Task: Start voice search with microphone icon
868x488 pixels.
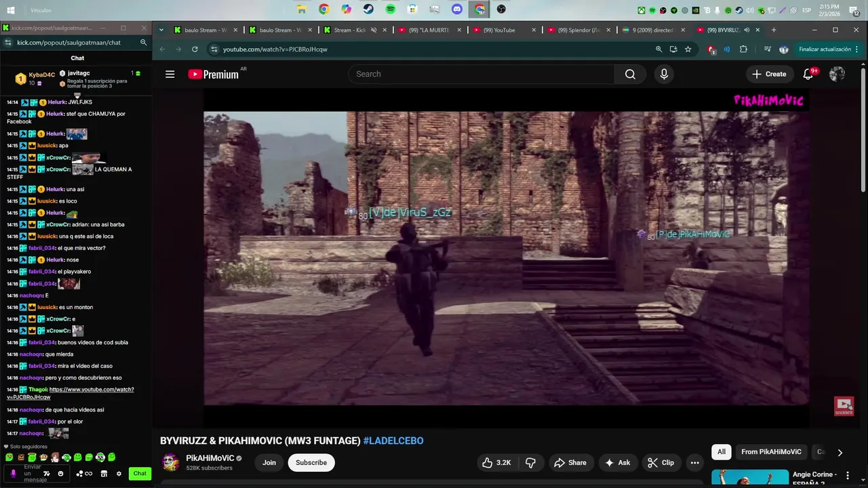Action: 664,75
